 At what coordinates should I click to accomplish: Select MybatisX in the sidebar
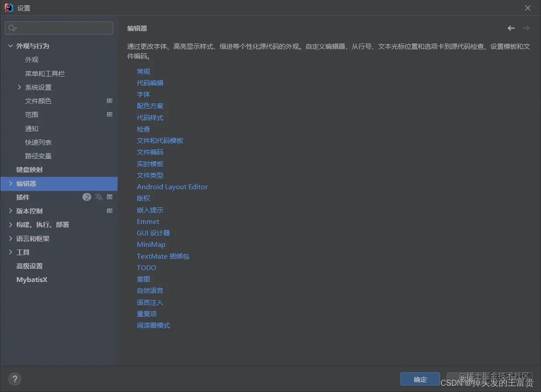click(32, 279)
